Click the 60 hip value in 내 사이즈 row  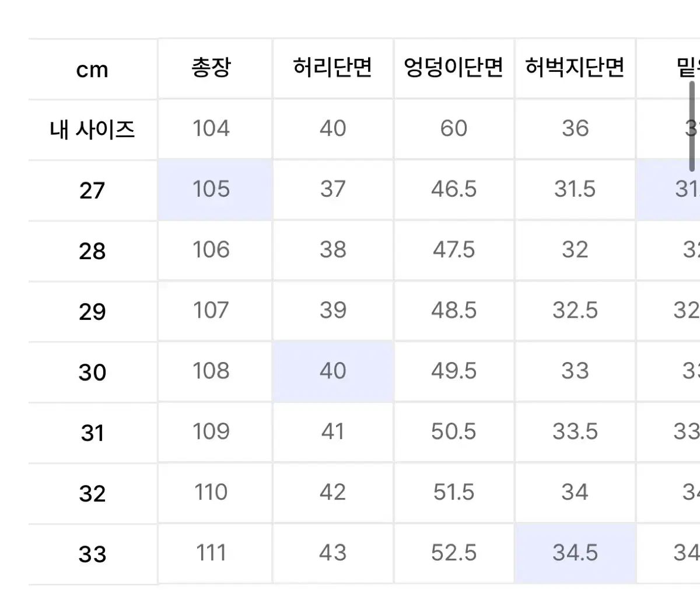[454, 128]
